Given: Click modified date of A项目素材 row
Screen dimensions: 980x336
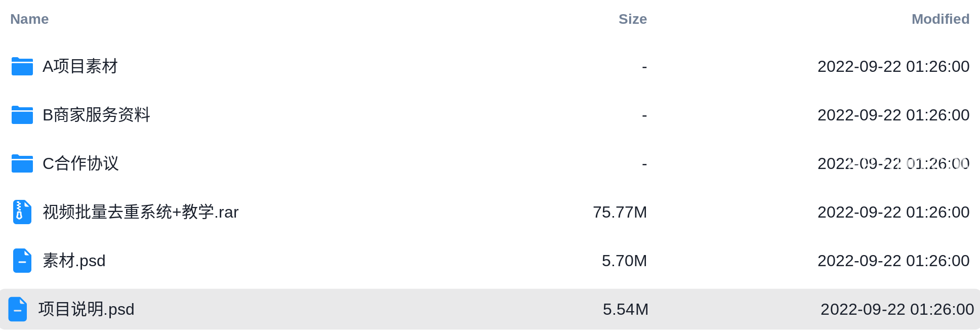Looking at the screenshot, I should [x=893, y=66].
